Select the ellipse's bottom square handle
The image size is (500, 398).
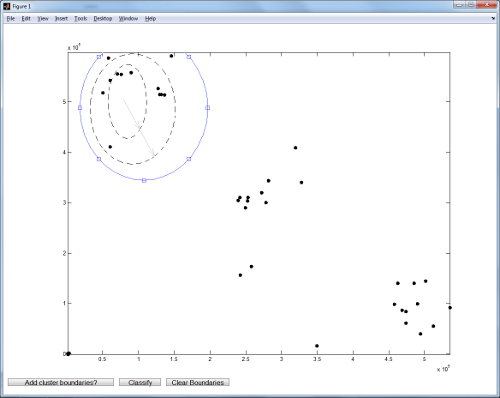(x=144, y=180)
